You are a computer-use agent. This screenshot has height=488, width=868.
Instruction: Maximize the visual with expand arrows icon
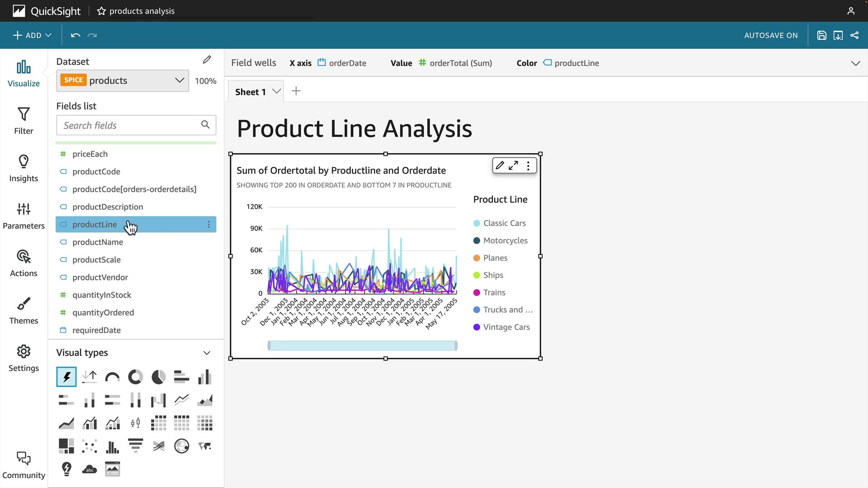513,166
